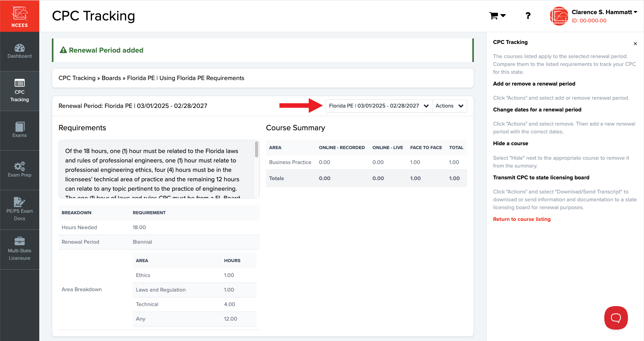This screenshot has height=341, width=644.
Task: Click the Renewal Period added message
Action: (106, 50)
